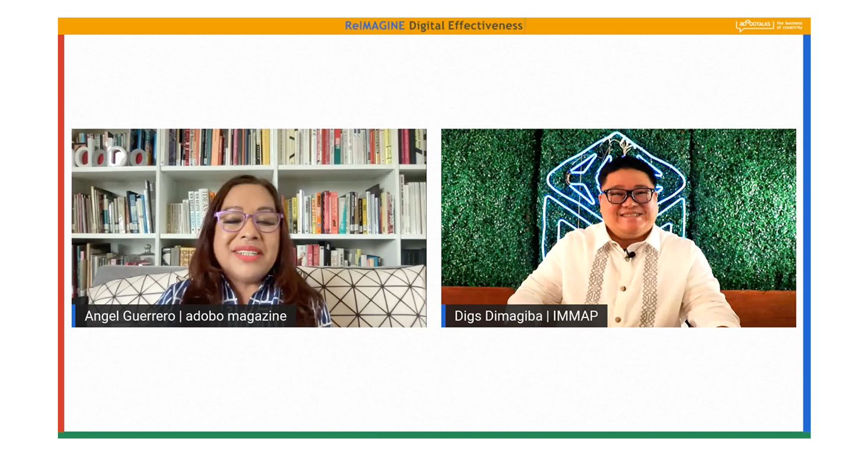This screenshot has height=456, width=868.
Task: Click the blue right border strip
Action: click(x=807, y=233)
